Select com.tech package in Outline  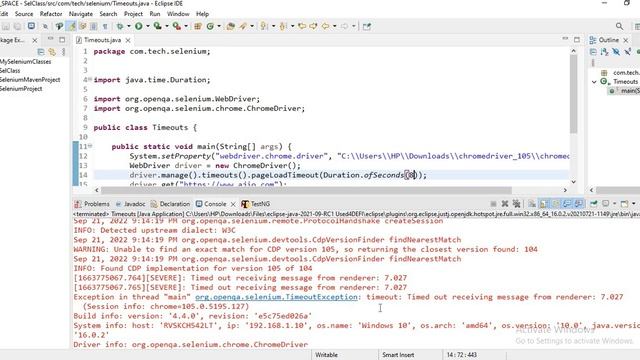point(621,72)
